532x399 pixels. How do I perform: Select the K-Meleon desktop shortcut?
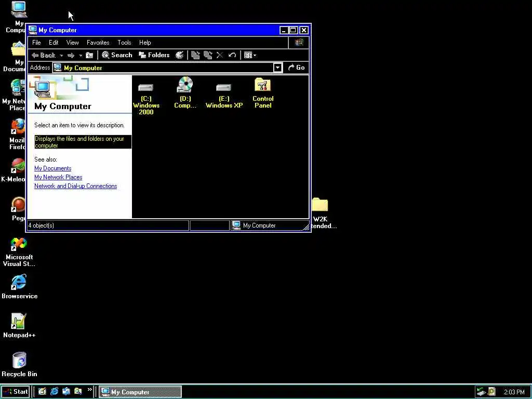(14, 170)
